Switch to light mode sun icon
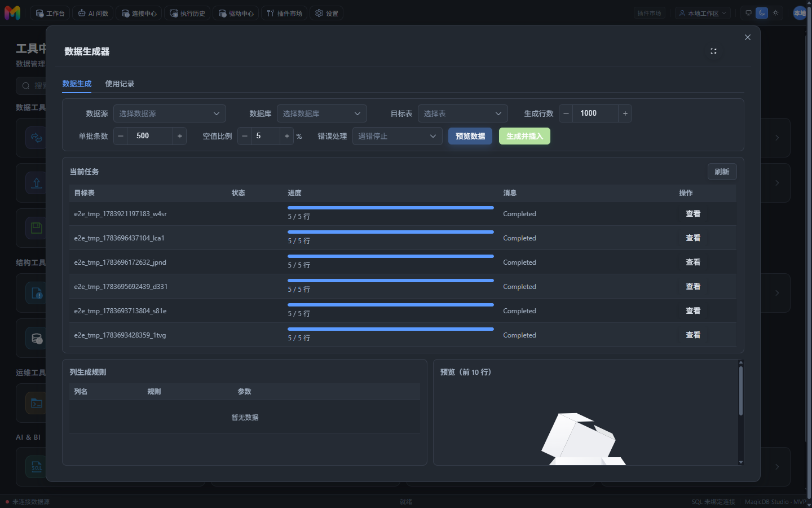Screen dimensions: 812x508 pyautogui.click(x=775, y=13)
